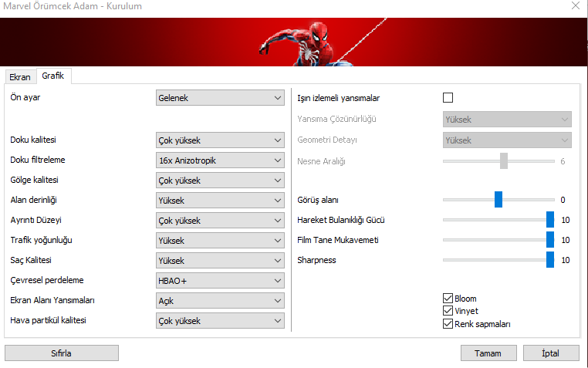Screen dimensions: 588x368
Task: Open the Ekran Alanı Yansımaları dropdown
Action: pyautogui.click(x=220, y=301)
